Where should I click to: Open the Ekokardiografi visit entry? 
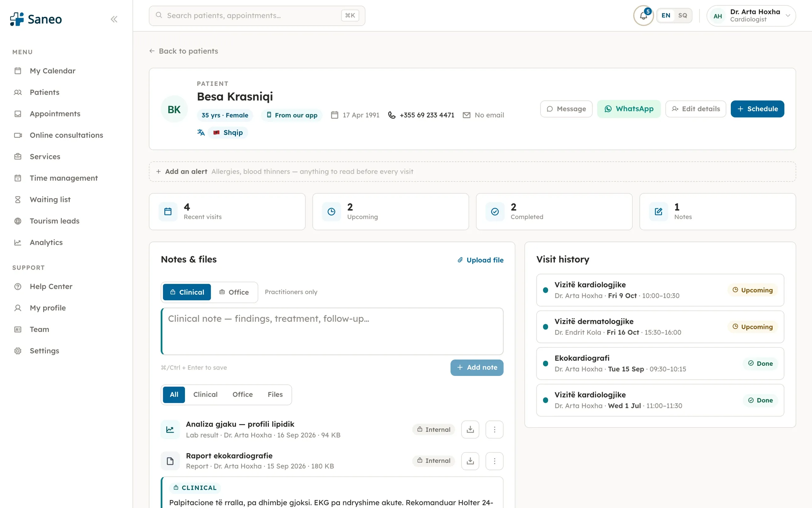pyautogui.click(x=660, y=363)
